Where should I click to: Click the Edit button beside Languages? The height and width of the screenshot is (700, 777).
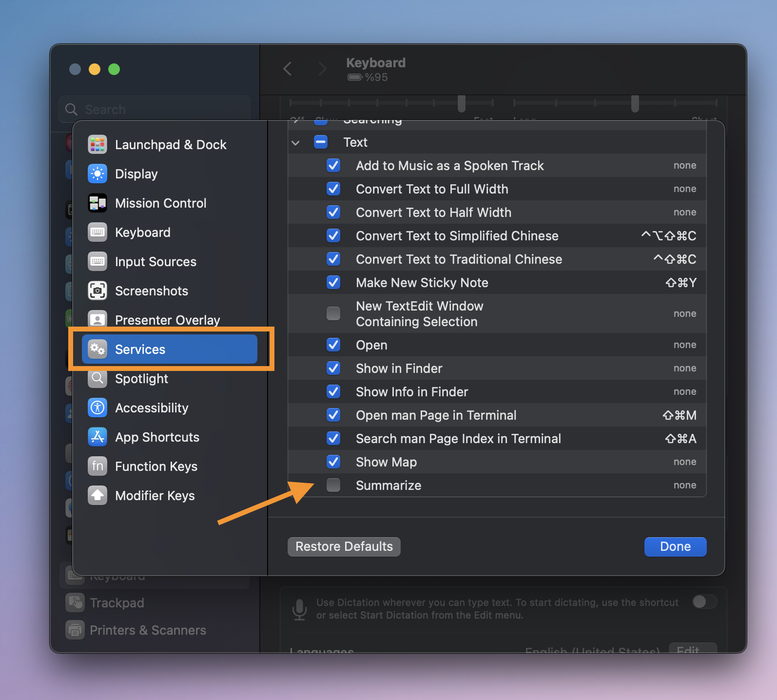(693, 649)
